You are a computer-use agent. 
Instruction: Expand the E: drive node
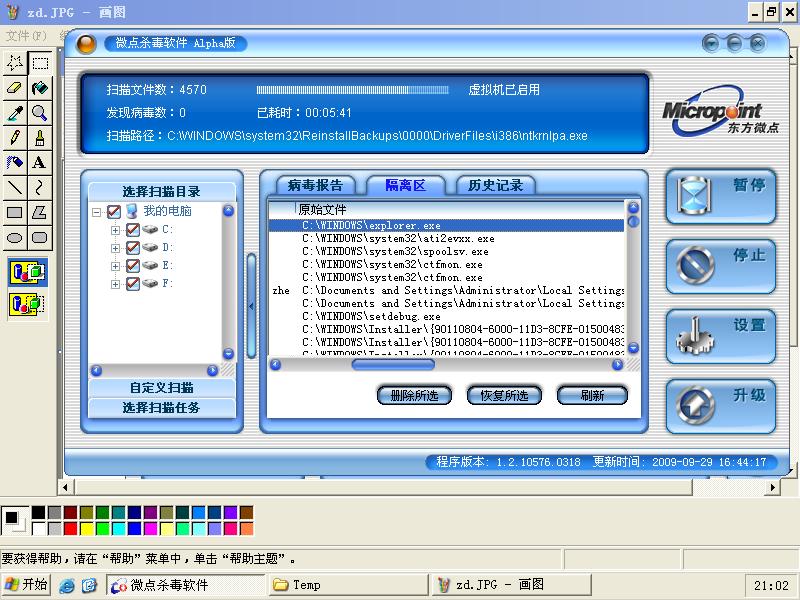pos(115,266)
